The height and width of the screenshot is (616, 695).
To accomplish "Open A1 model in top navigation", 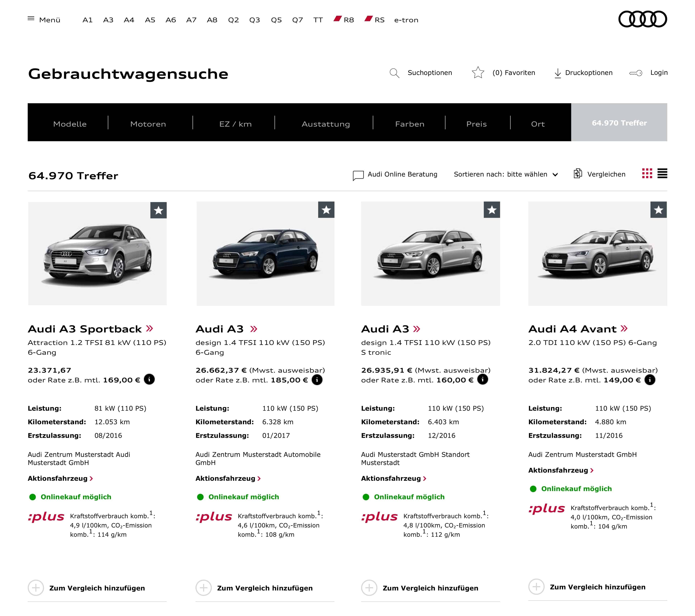I will 87,20.
